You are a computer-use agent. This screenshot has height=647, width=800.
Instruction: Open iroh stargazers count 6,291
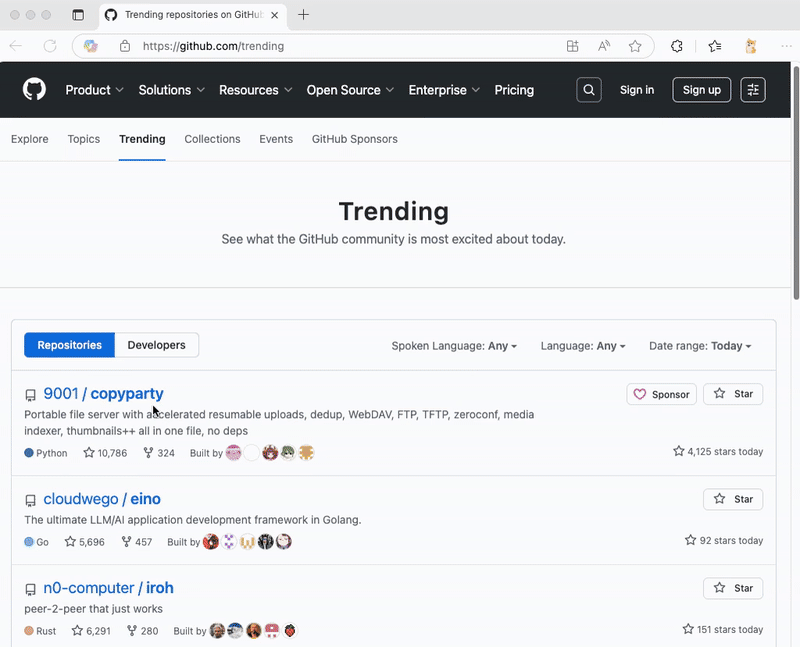click(91, 631)
